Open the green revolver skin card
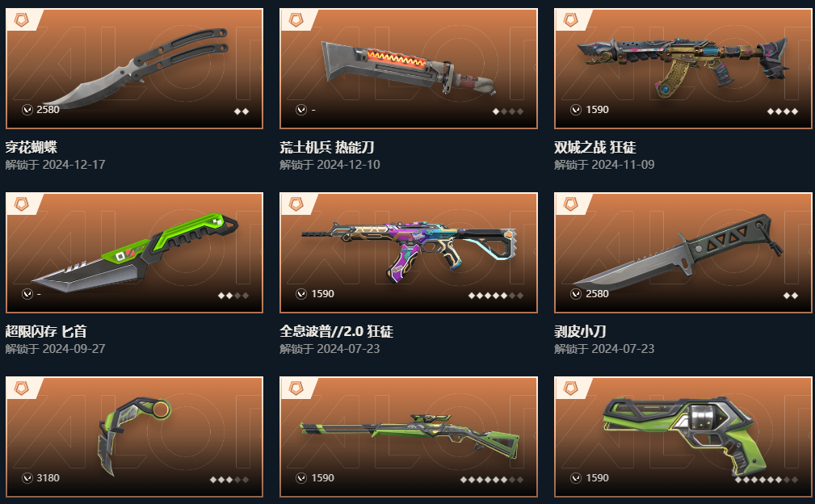815x504 pixels. click(x=683, y=437)
